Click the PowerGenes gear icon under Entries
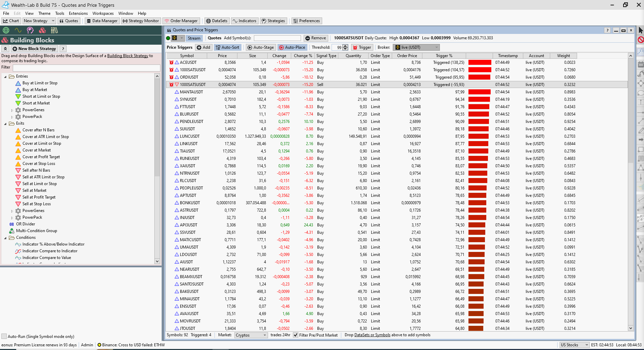 click(x=18, y=110)
